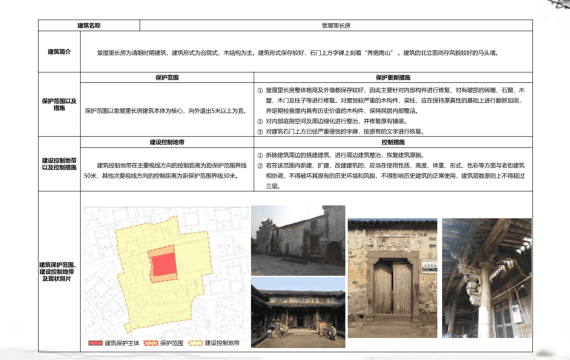
Task: Click the building introduction paragraph text
Action: pos(297,53)
